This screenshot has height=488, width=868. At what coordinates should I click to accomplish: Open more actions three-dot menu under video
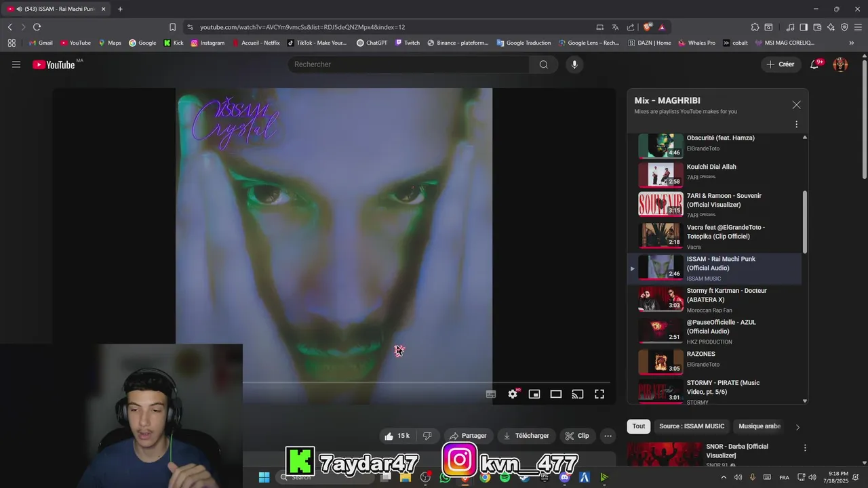coord(608,436)
